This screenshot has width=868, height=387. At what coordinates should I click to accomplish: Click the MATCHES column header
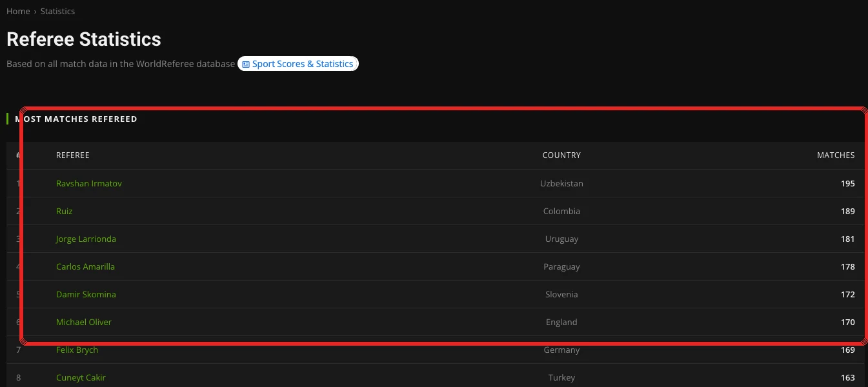[x=836, y=155]
